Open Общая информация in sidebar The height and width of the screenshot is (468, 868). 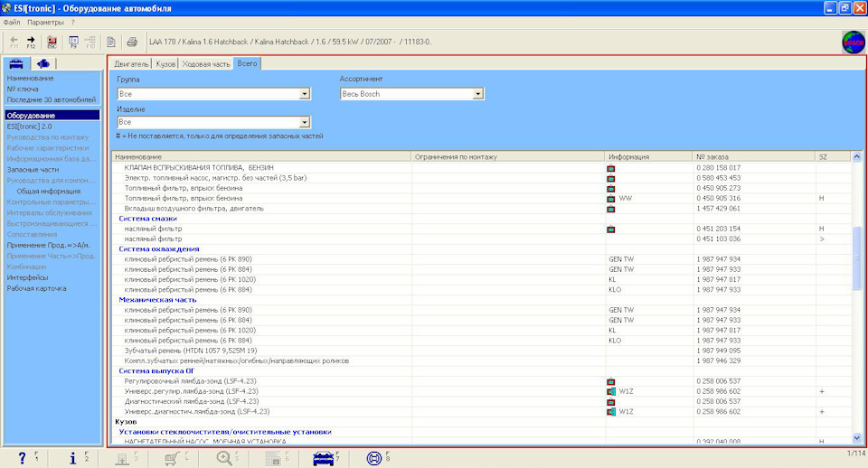point(48,191)
